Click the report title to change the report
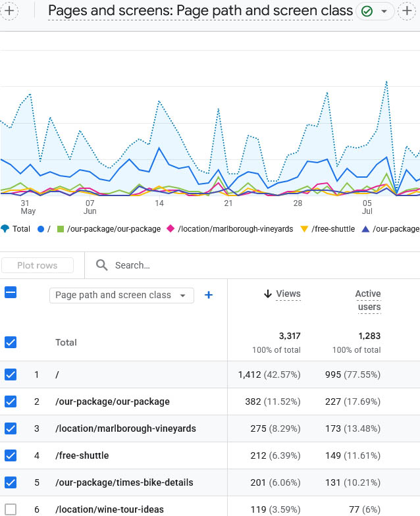Image resolution: width=420 pixels, height=516 pixels. coord(200,11)
